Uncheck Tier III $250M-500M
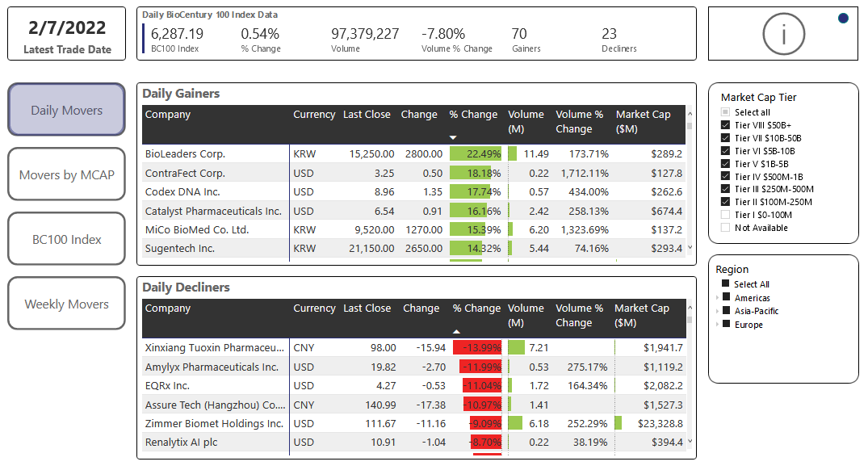 tap(725, 189)
